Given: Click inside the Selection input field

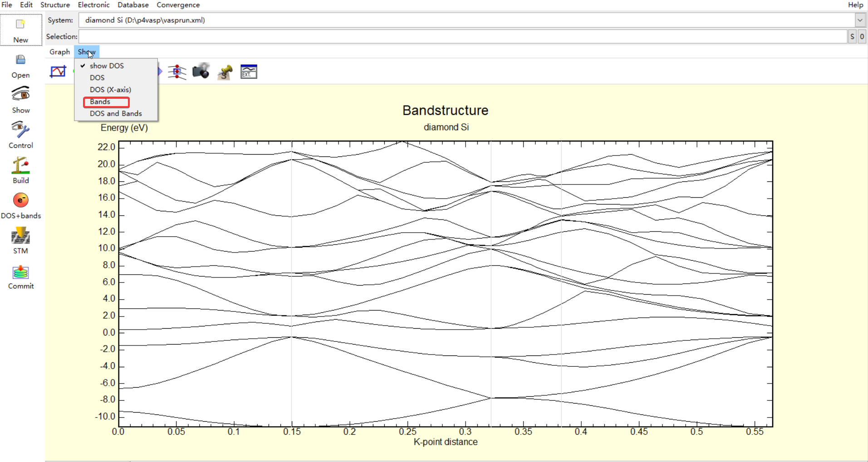Looking at the screenshot, I should (462, 36).
